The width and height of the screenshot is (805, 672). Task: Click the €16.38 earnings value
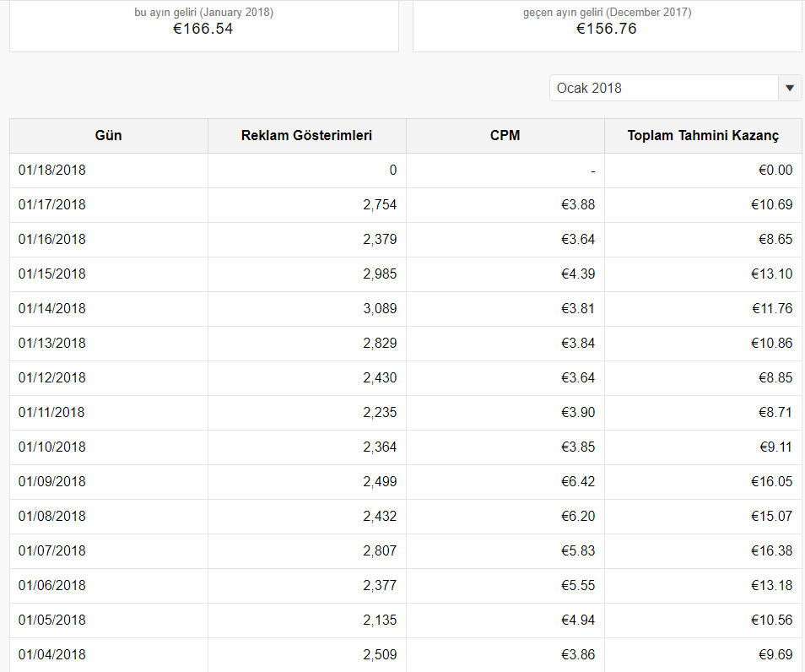click(x=772, y=551)
